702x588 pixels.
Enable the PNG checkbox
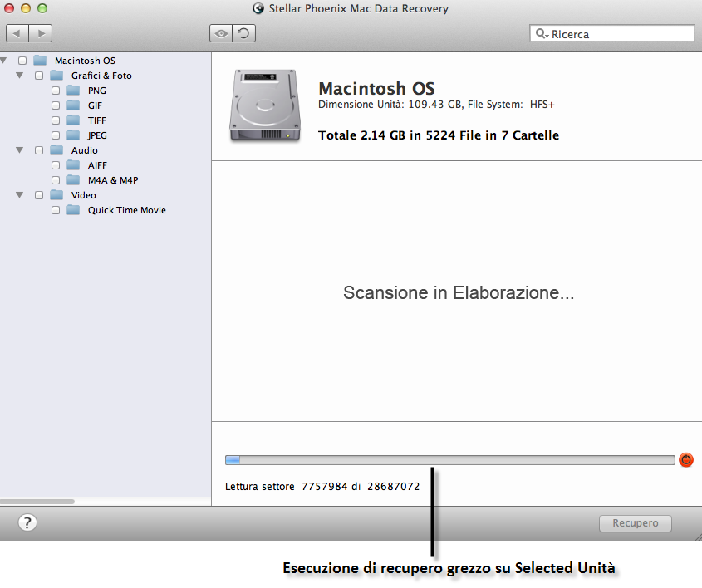[x=56, y=91]
